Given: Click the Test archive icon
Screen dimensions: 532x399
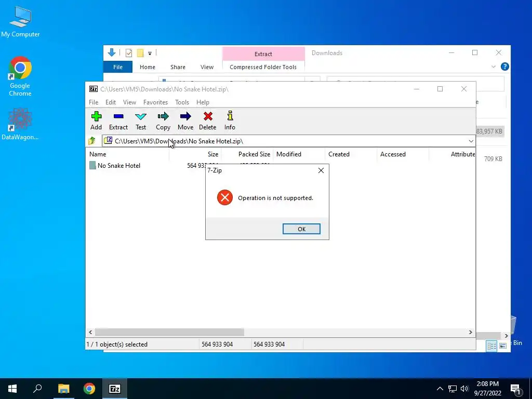Looking at the screenshot, I should coord(140,121).
